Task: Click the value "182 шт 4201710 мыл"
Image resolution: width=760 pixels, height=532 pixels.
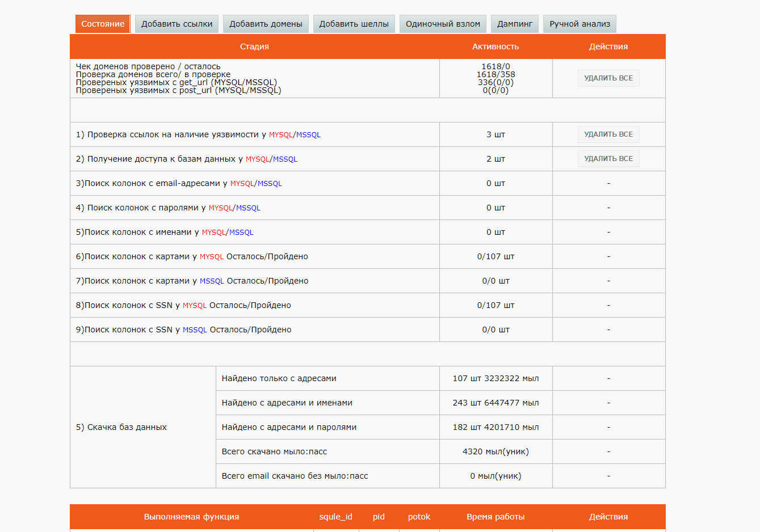Action: coord(496,427)
